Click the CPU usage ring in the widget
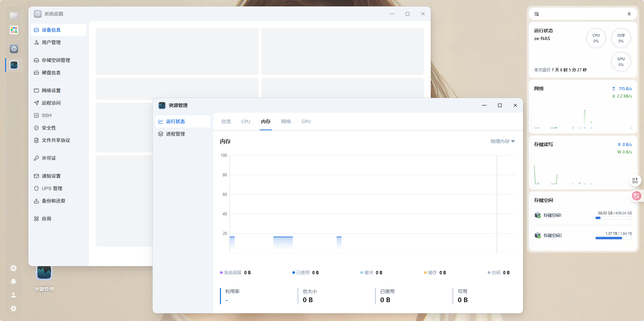644x321 pixels. point(596,38)
